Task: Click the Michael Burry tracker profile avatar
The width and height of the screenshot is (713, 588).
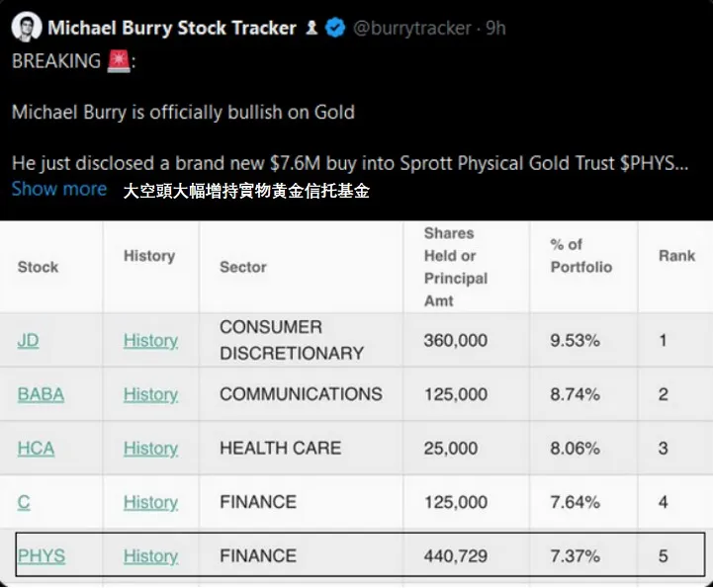Action: tap(26, 28)
